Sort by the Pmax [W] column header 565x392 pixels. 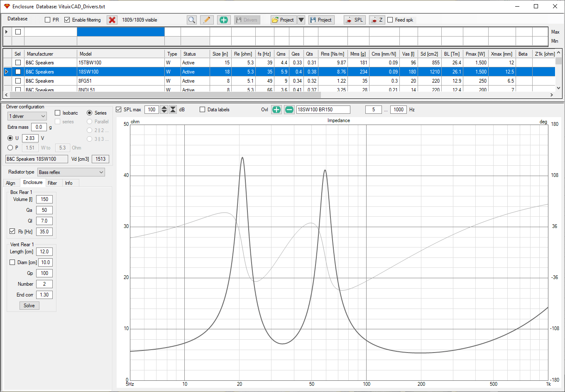click(475, 54)
